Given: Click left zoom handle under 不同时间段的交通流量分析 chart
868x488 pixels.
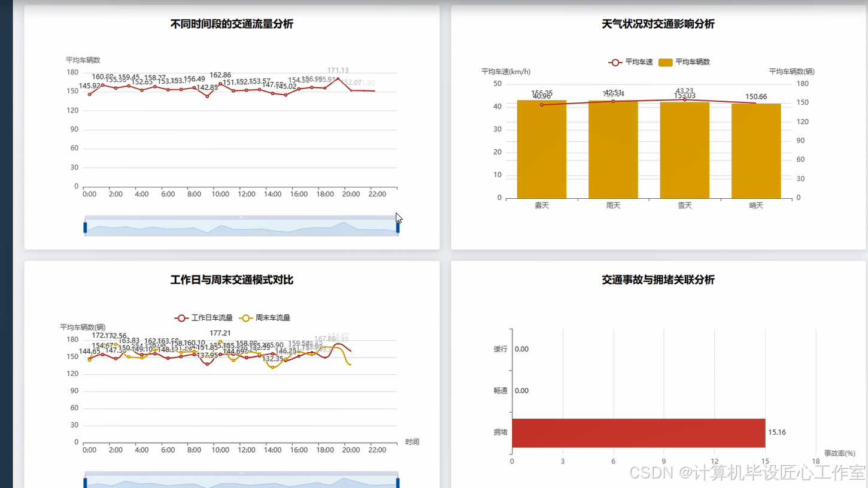Looking at the screenshot, I should tap(85, 227).
